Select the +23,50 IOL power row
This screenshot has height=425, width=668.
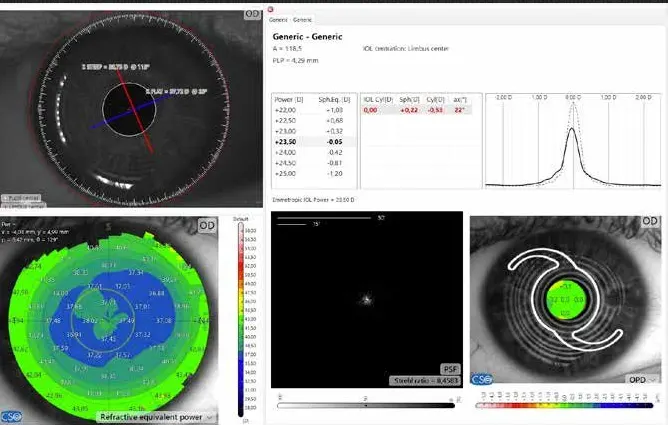click(287, 142)
